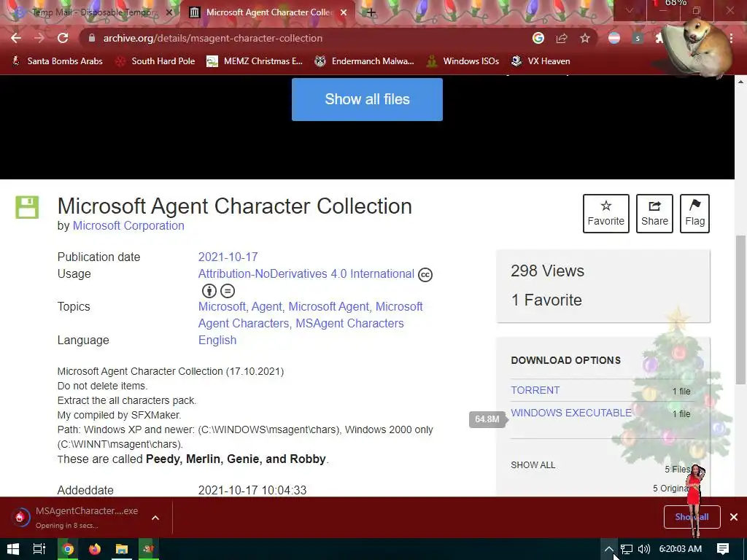This screenshot has width=747, height=560.
Task: Click the address bar URL field
Action: pyautogui.click(x=305, y=38)
